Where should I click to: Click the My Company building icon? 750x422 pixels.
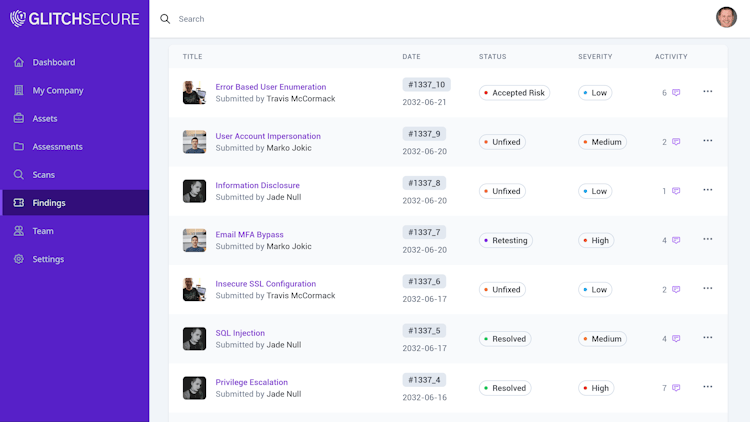[x=19, y=90]
